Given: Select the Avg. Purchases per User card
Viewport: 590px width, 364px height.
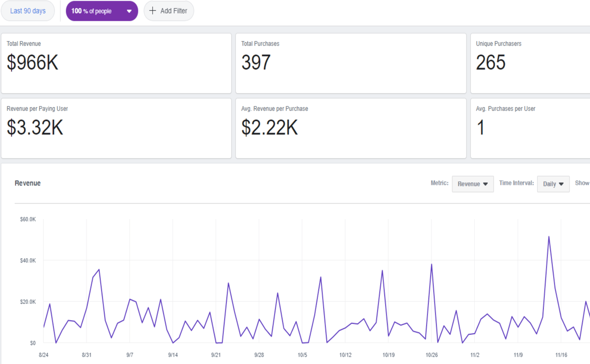Looking at the screenshot, I should click(x=530, y=128).
